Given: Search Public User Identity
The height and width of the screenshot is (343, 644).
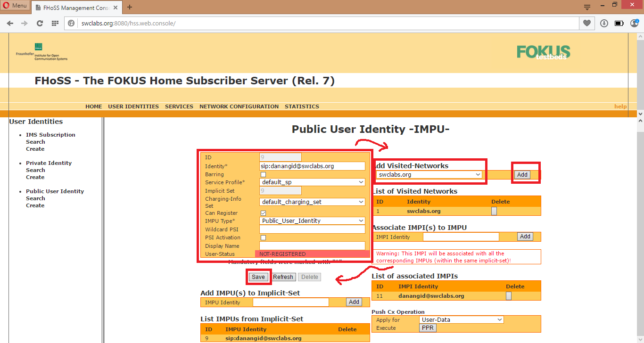Looking at the screenshot, I should coord(35,198).
